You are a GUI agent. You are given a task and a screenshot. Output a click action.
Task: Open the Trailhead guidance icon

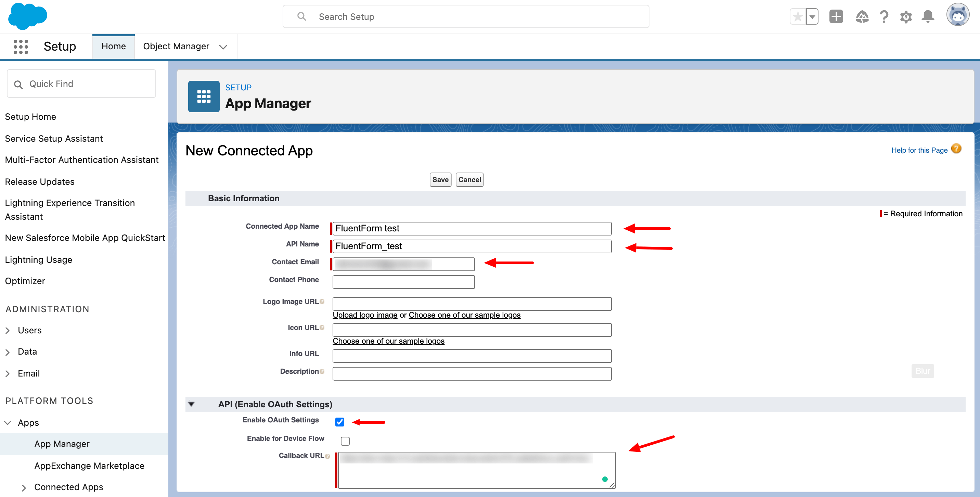click(862, 17)
